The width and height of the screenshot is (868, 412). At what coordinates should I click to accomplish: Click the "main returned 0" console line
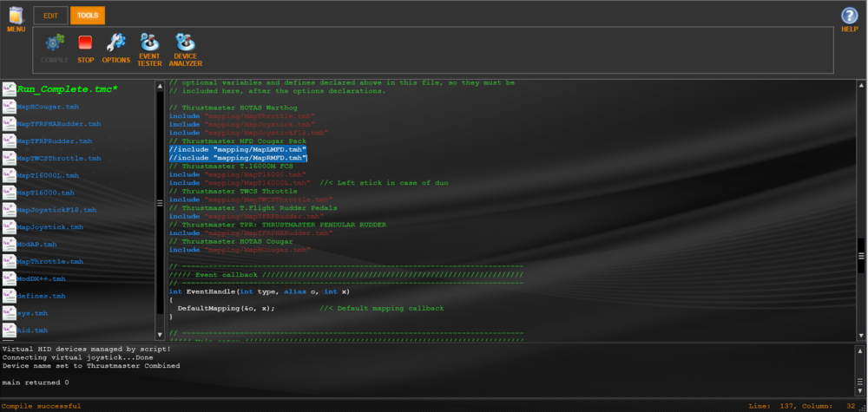coord(36,383)
